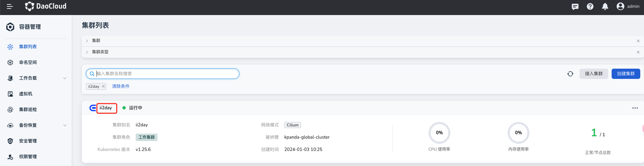Open the hamburger navigation menu
This screenshot has height=166, width=644.
(10, 6)
